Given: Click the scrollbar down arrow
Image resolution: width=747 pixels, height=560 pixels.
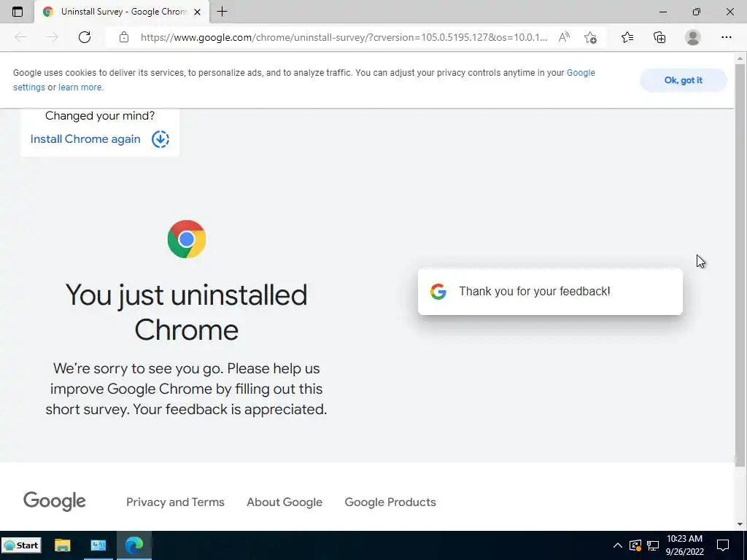Looking at the screenshot, I should [740, 524].
